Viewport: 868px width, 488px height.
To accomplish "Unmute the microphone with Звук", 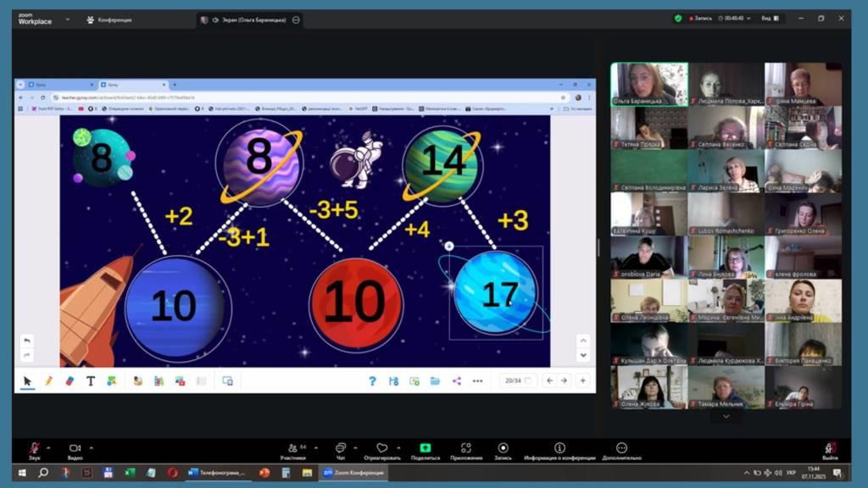I will pos(34,449).
